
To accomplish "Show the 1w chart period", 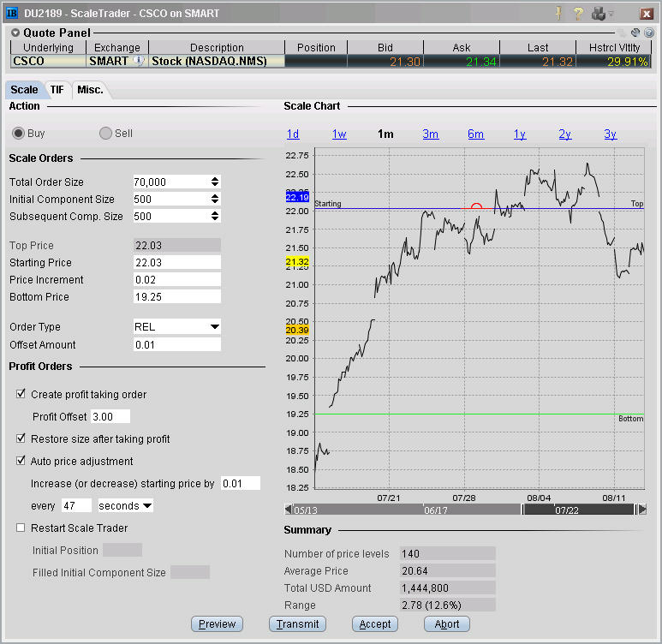I will click(339, 134).
